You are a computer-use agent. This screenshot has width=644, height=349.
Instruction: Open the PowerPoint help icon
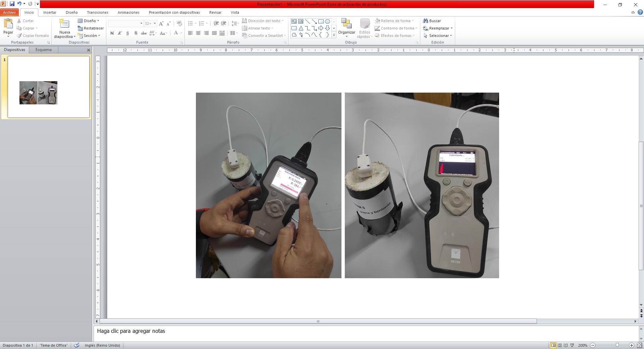(x=640, y=12)
